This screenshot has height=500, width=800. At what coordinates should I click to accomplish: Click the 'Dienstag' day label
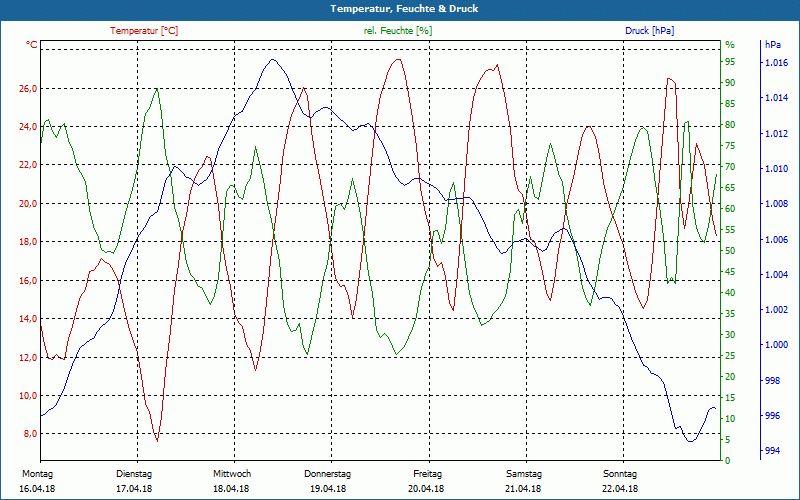click(x=134, y=474)
